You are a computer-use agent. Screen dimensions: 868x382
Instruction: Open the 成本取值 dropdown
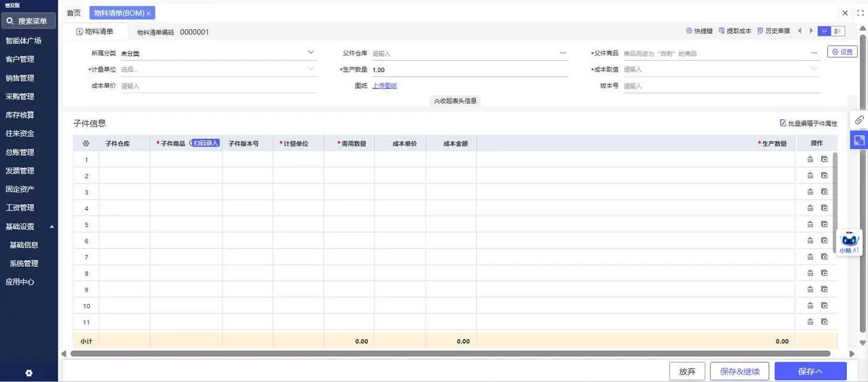point(814,68)
